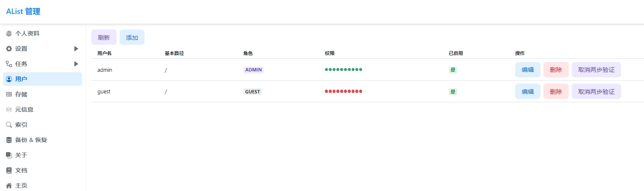
Task: Click the storage drive icon beside 存储
Action: pos(9,94)
